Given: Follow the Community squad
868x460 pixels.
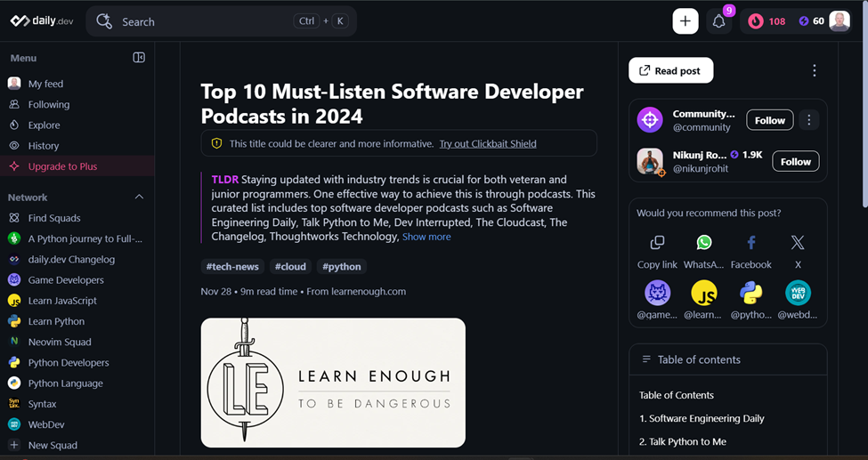Looking at the screenshot, I should [769, 120].
